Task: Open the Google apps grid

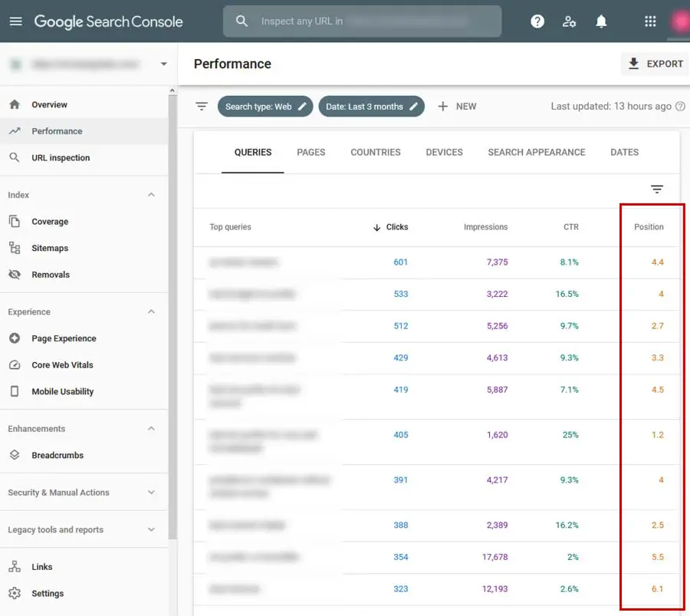Action: (x=650, y=21)
